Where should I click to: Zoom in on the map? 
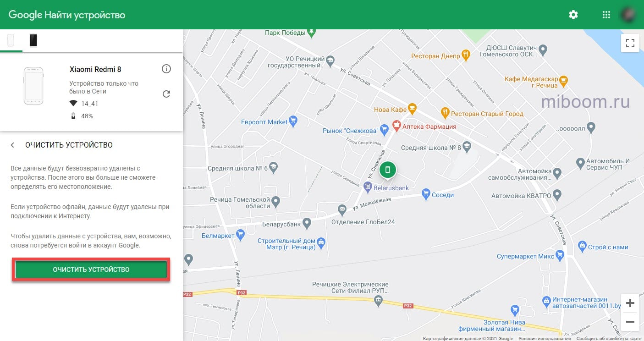click(630, 303)
